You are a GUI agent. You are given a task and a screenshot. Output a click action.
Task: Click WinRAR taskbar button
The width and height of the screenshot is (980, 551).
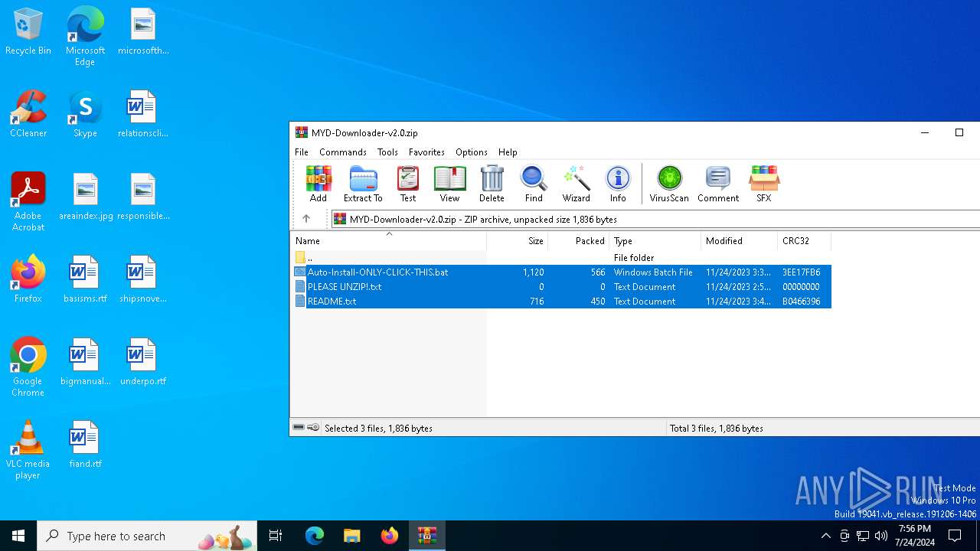[x=426, y=536]
